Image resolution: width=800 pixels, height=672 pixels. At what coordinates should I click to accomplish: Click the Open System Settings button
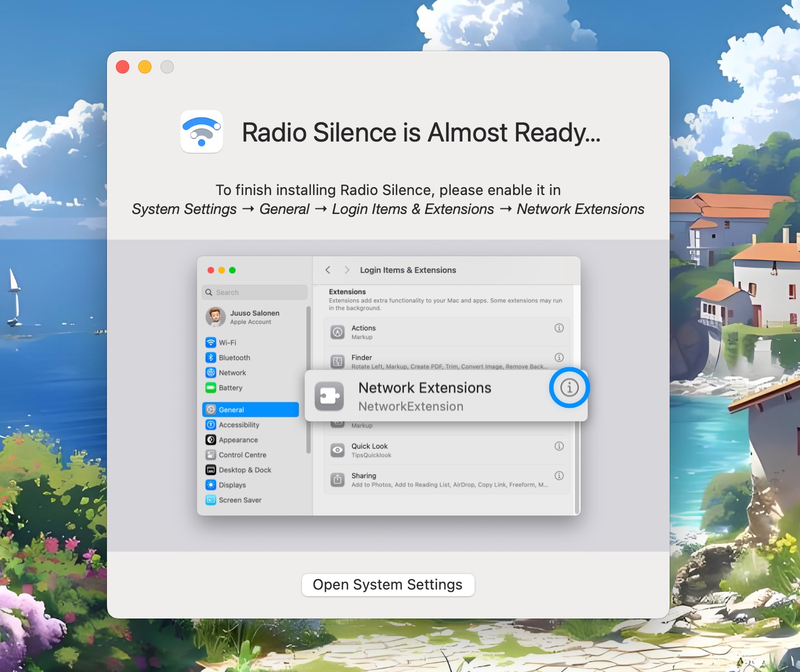[388, 585]
